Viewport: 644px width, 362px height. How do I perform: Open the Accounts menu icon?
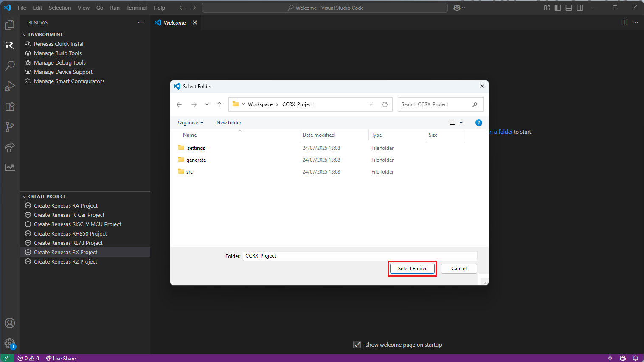pyautogui.click(x=10, y=323)
